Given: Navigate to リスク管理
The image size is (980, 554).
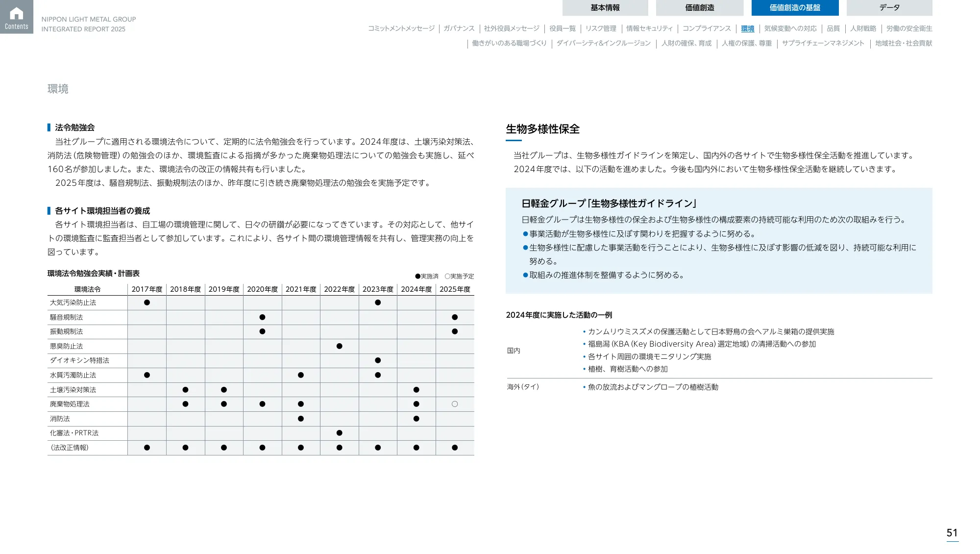Looking at the screenshot, I should click(602, 28).
